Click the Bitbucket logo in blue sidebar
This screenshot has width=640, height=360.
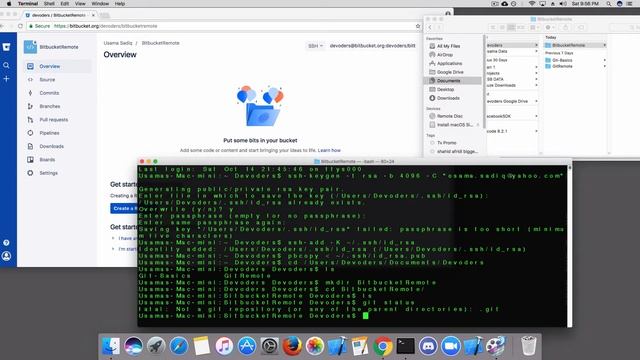pos(7,47)
